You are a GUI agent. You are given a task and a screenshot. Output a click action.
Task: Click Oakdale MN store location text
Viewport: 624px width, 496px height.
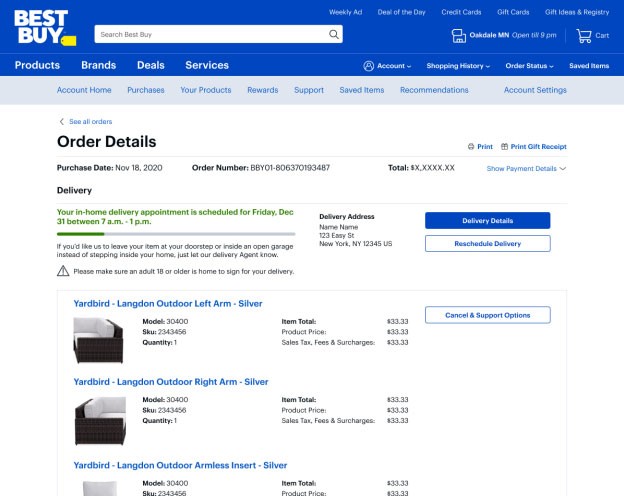pyautogui.click(x=489, y=35)
